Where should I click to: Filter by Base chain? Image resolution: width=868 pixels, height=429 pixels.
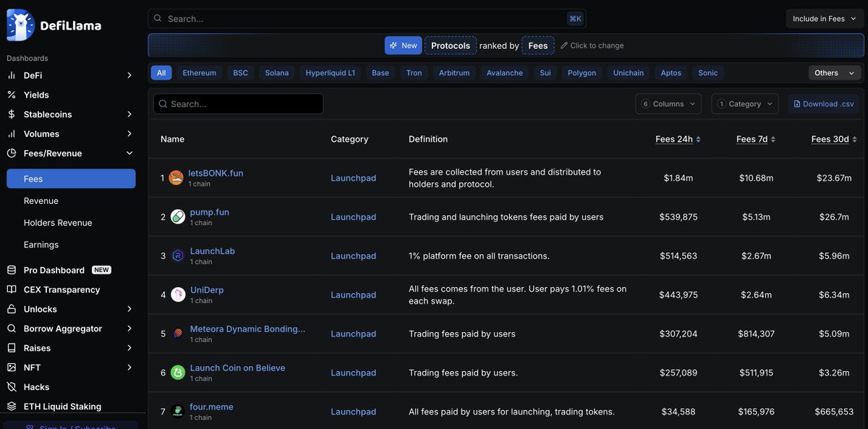(x=380, y=73)
